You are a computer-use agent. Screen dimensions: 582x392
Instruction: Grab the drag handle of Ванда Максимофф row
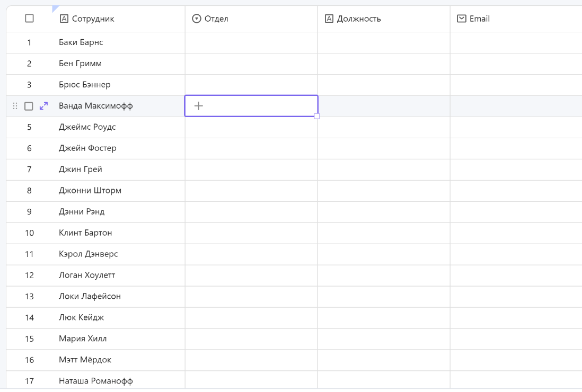[x=15, y=106]
